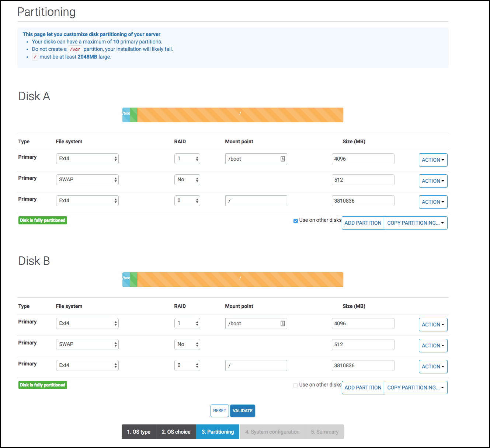
Task: Click the VALIDATE button
Action: point(242,410)
